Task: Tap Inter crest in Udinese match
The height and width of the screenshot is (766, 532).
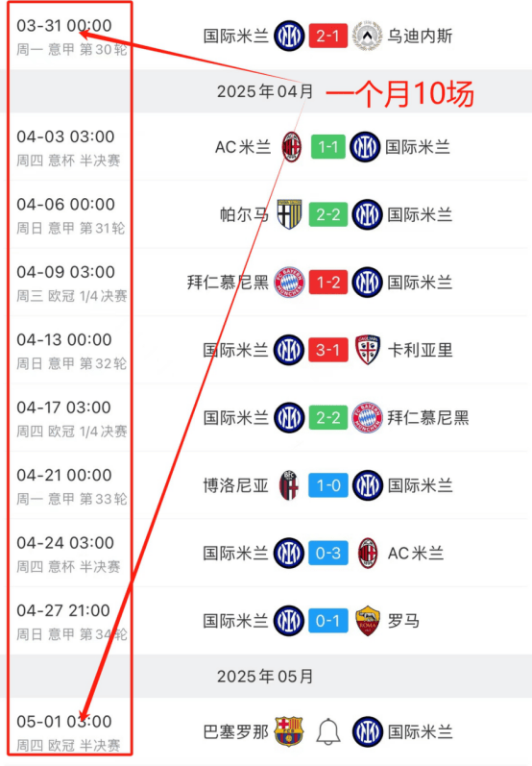Action: click(x=289, y=36)
